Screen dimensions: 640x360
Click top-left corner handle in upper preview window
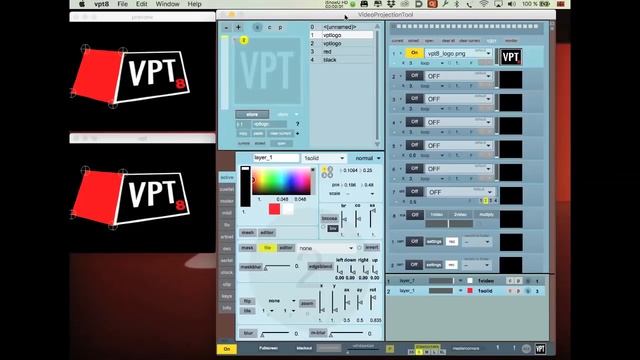85,48
